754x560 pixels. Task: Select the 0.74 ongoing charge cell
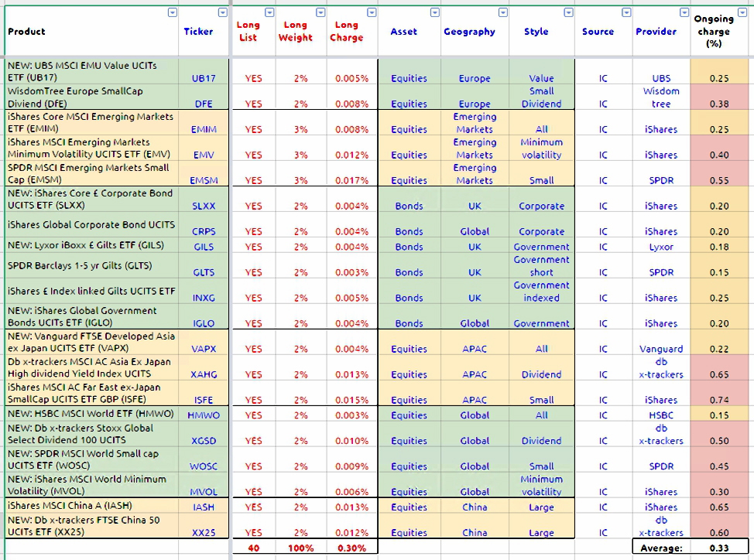click(719, 393)
